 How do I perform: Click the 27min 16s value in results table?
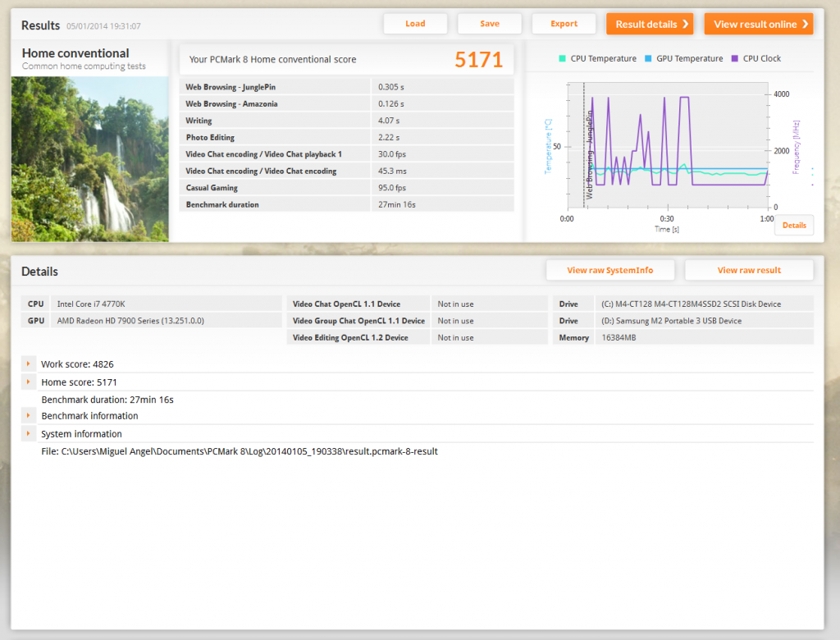click(397, 205)
